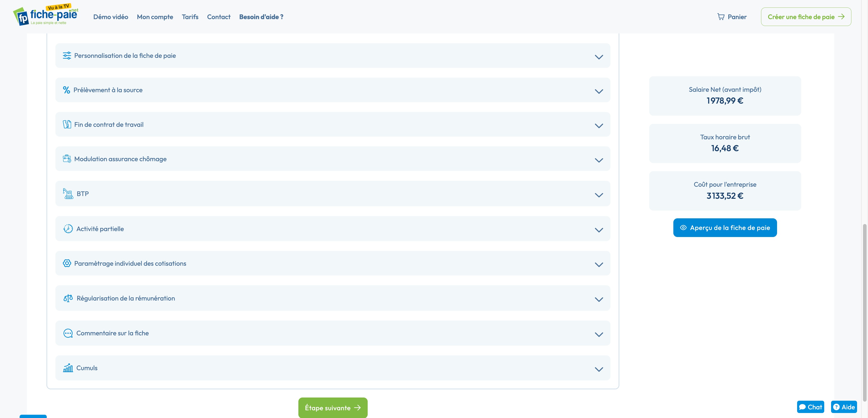Click the shopping cart Panier icon

click(721, 17)
